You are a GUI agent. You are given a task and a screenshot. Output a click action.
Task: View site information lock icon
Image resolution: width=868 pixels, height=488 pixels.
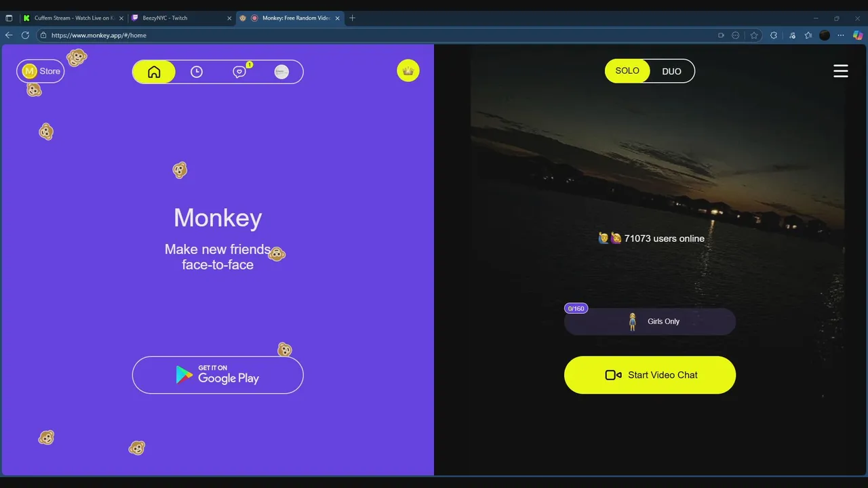pos(43,35)
